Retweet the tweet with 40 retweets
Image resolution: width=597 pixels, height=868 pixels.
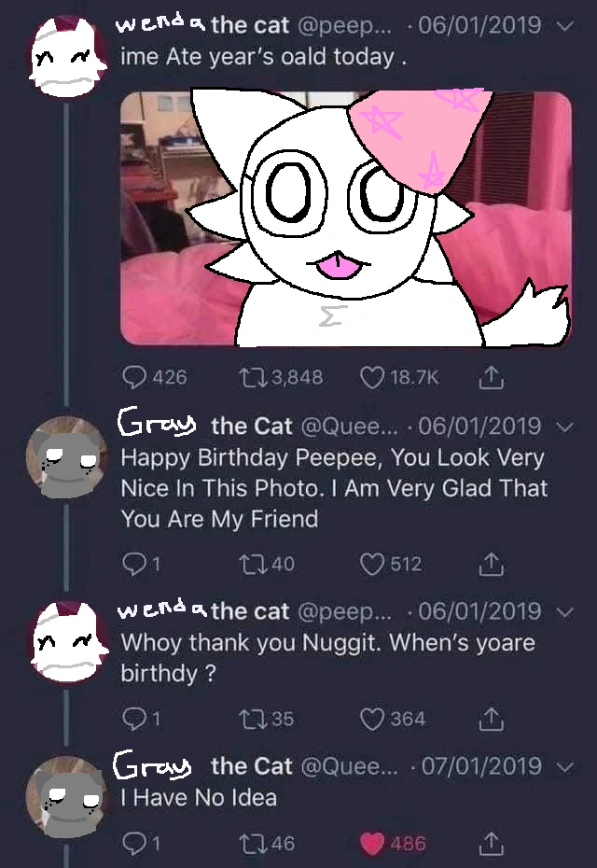(x=251, y=564)
